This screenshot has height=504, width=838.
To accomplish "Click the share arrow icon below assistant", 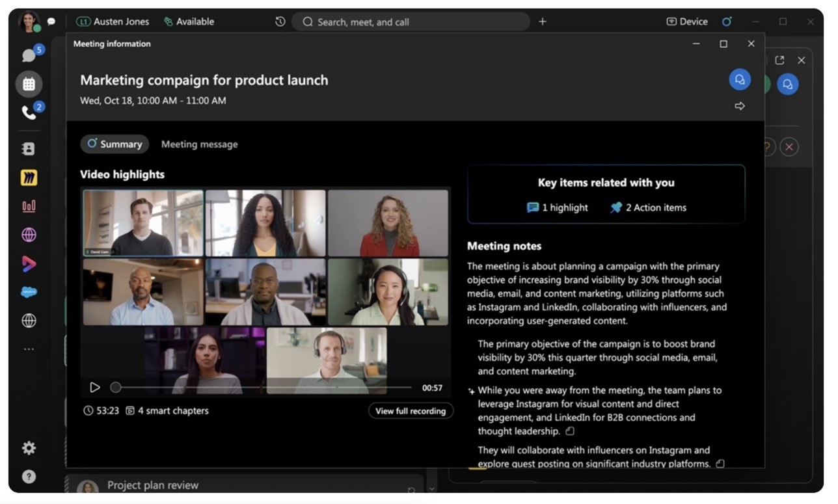I will point(739,106).
